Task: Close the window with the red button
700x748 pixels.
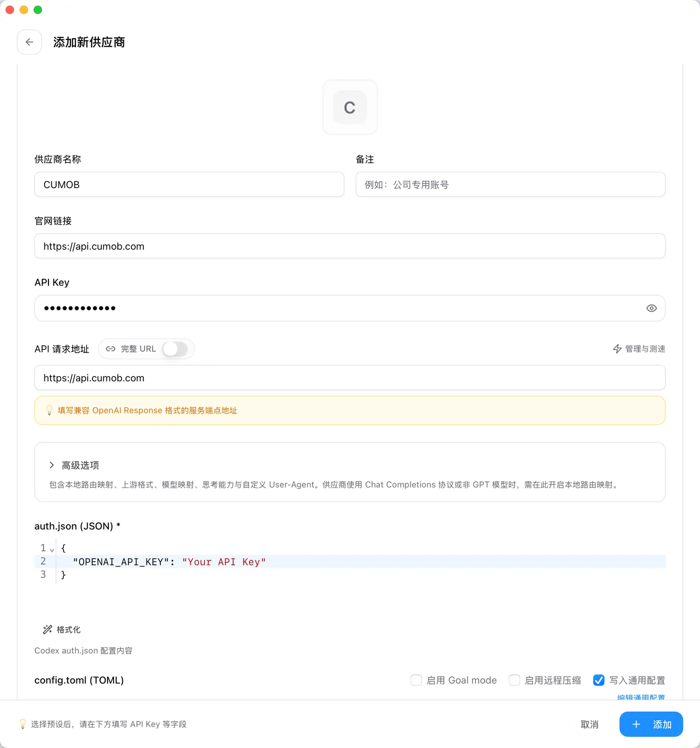Action: [9, 10]
